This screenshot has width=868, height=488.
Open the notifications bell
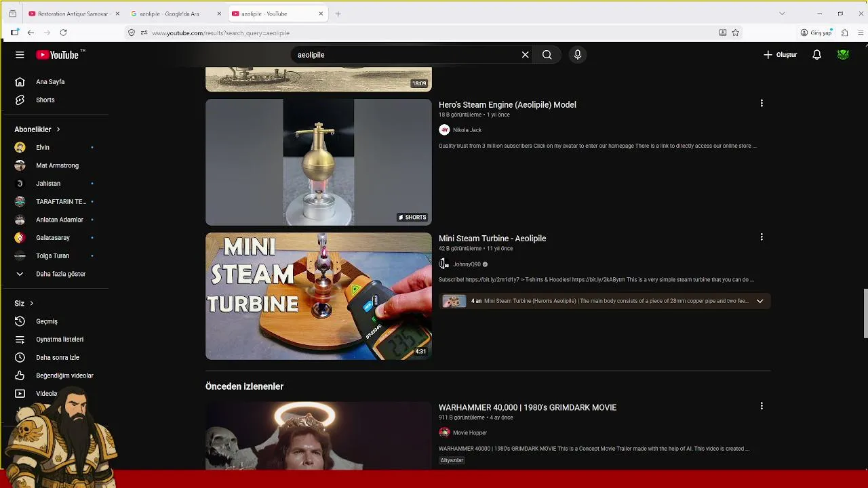coord(817,55)
